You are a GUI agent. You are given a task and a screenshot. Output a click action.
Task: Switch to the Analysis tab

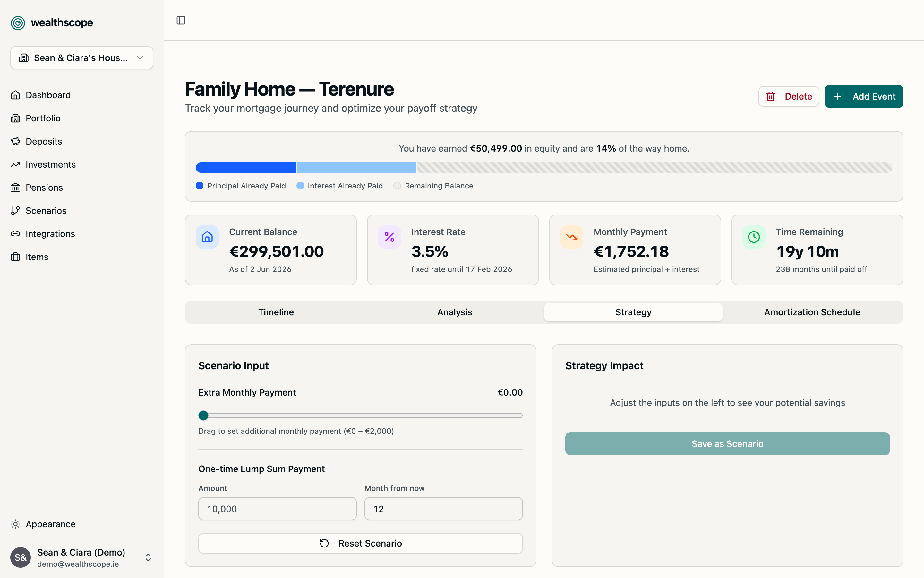(x=455, y=312)
